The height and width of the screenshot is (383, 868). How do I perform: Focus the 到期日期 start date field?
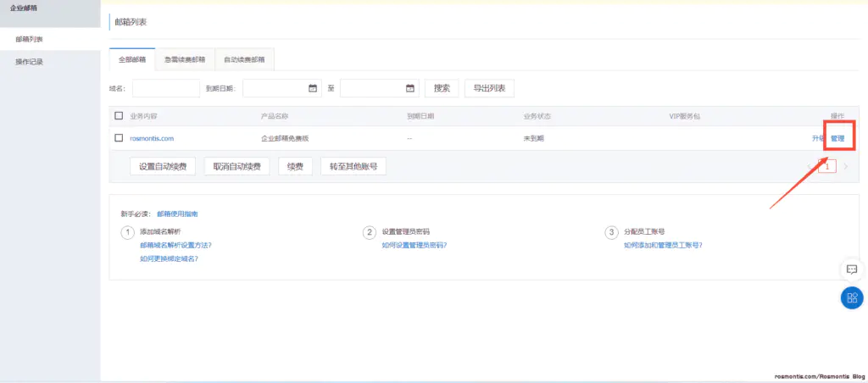tap(281, 88)
